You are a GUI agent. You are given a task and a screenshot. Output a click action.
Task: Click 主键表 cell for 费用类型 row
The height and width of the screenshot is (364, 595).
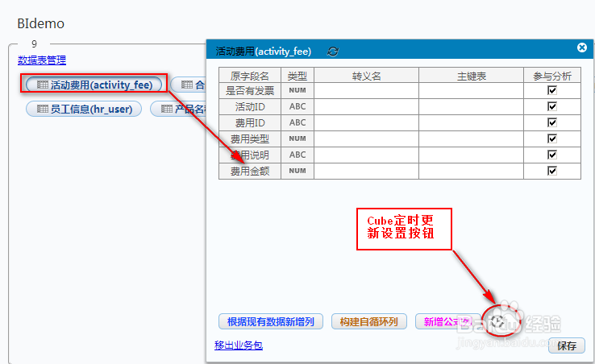click(471, 139)
